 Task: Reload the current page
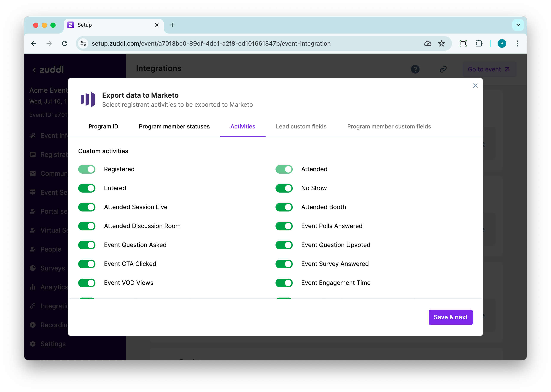[65, 43]
